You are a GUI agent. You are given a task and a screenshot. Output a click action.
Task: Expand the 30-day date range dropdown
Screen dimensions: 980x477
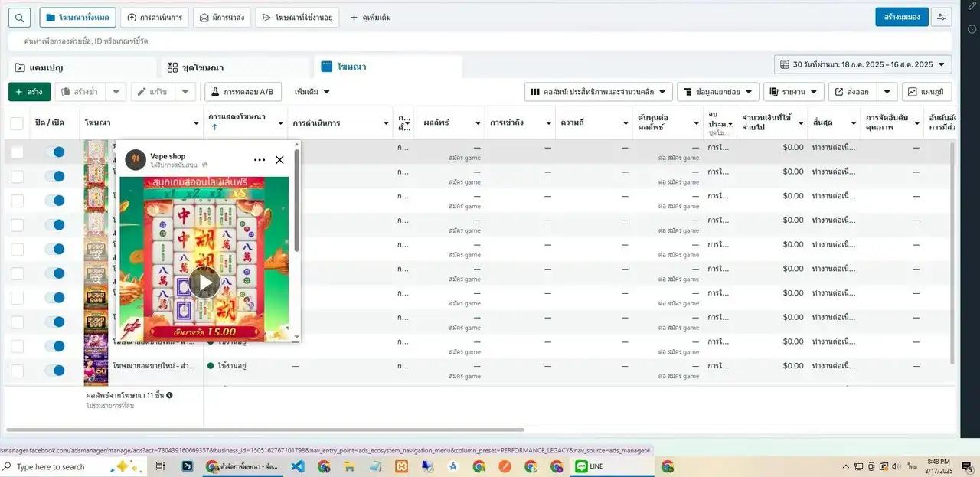pos(863,64)
